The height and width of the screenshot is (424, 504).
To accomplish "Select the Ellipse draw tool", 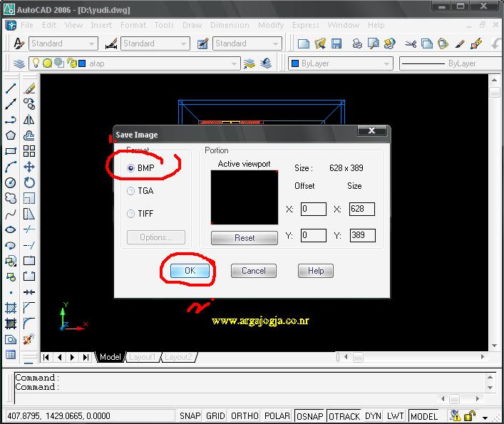I will pyautogui.click(x=11, y=229).
